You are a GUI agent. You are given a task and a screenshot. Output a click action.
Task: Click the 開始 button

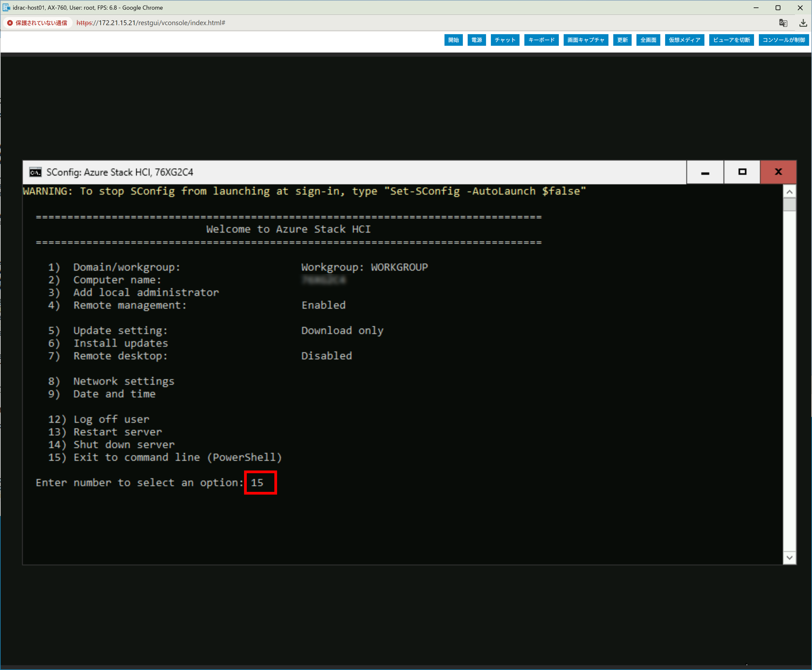point(453,40)
